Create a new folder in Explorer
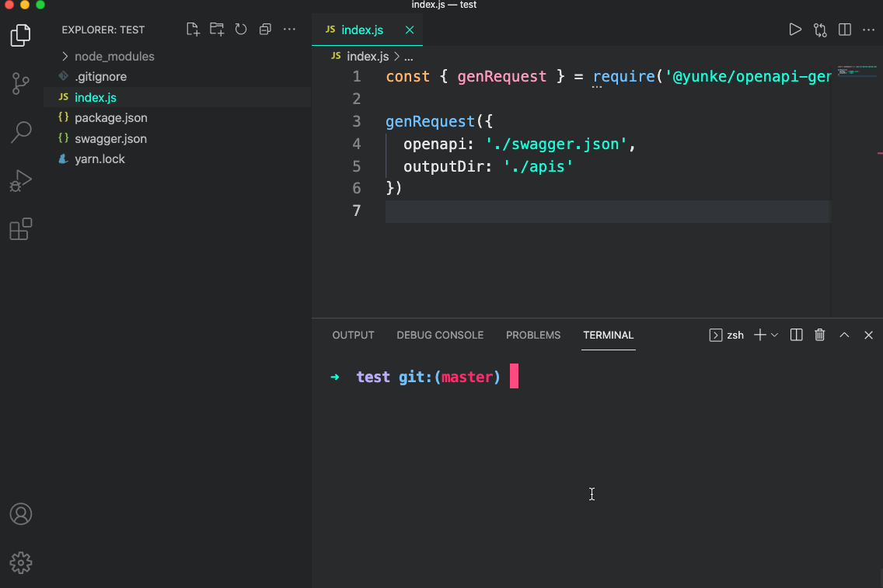Viewport: 883px width, 588px height. [217, 30]
